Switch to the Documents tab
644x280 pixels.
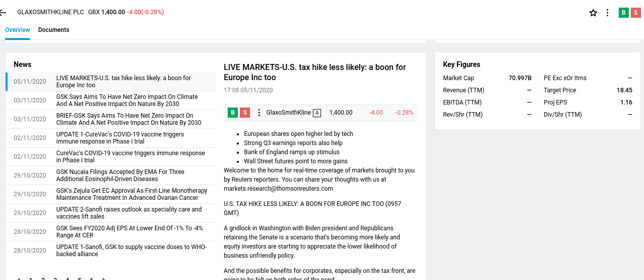pos(54,30)
